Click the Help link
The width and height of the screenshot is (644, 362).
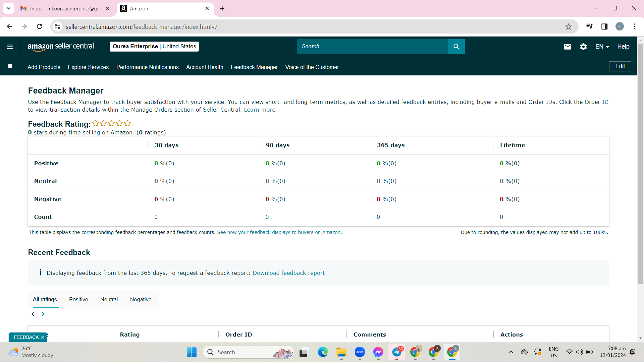click(623, 47)
